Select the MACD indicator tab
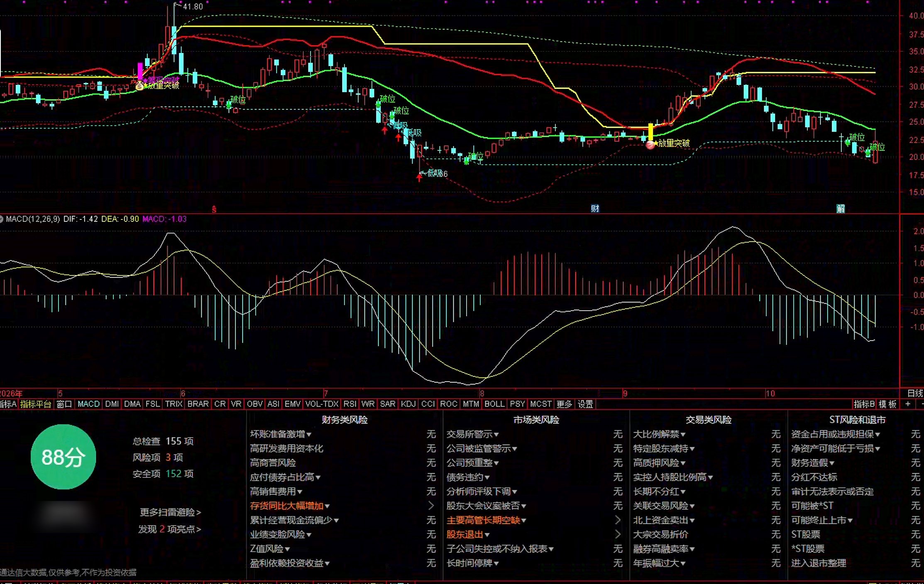The image size is (924, 584). (x=88, y=404)
